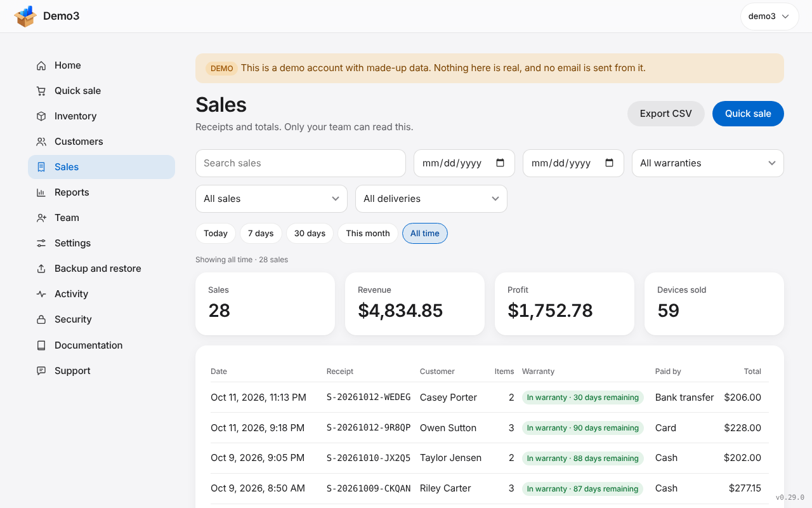The width and height of the screenshot is (812, 508).
Task: Select the All time range chip
Action: click(x=425, y=234)
